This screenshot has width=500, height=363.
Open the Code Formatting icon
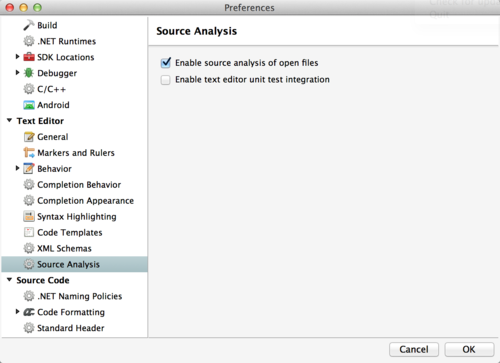tap(29, 312)
